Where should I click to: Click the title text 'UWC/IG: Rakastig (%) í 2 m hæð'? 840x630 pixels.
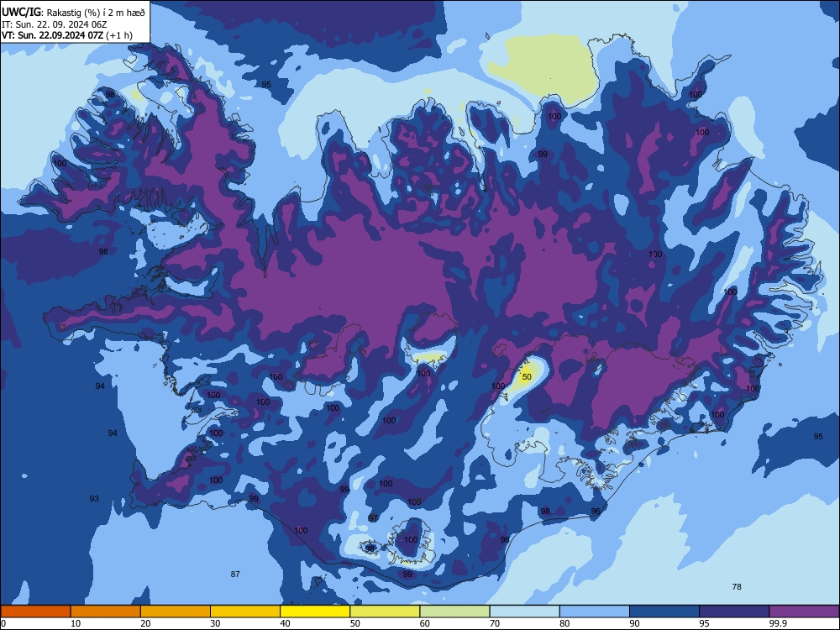pyautogui.click(x=73, y=13)
